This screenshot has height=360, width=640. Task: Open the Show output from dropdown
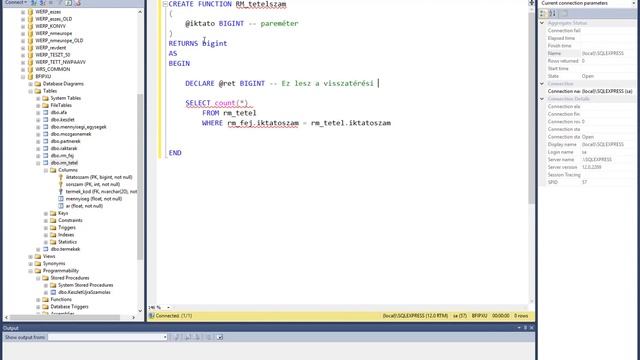point(165,337)
